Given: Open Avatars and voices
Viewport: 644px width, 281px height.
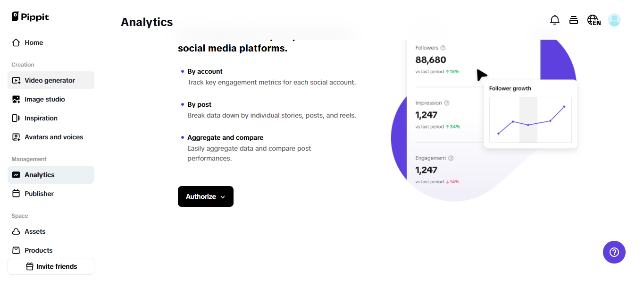Looking at the screenshot, I should coord(53,137).
